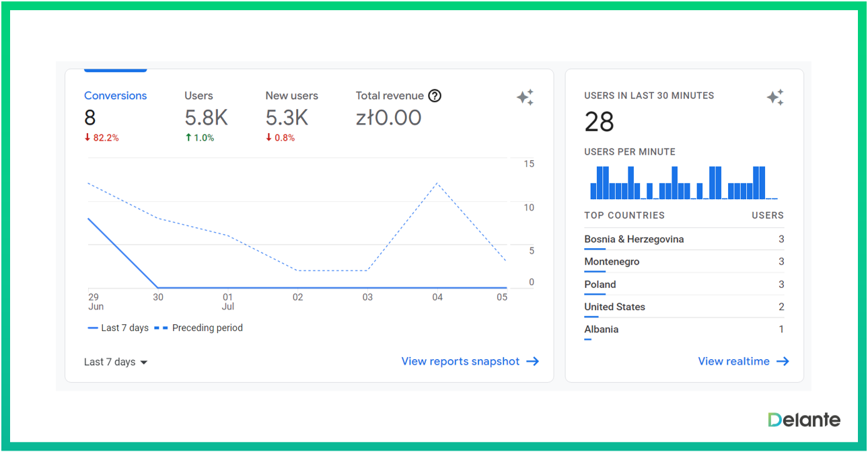868x452 pixels.
Task: Click the 04 date marker on the chart axis
Action: [437, 297]
